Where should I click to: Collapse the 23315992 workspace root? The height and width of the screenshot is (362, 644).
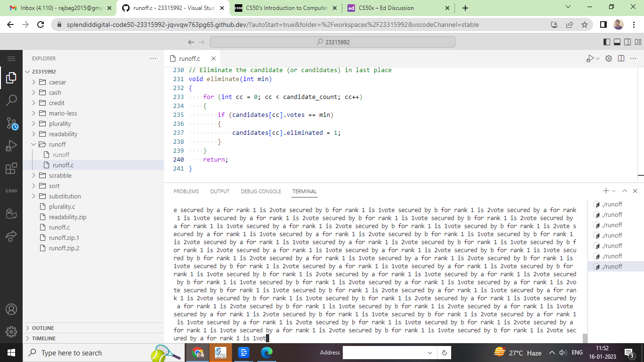93,72
